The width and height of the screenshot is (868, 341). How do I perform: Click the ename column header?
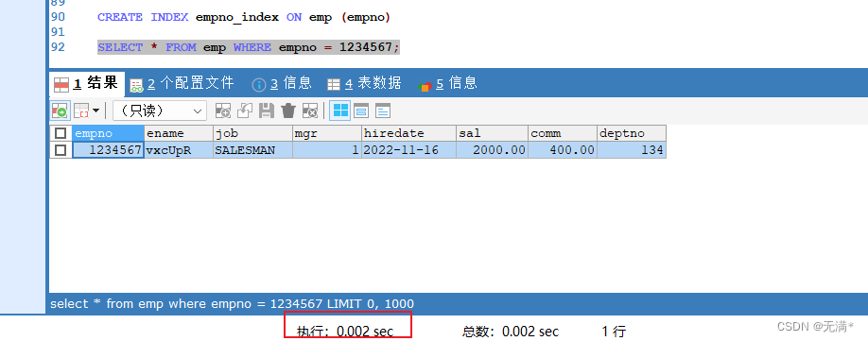(179, 133)
